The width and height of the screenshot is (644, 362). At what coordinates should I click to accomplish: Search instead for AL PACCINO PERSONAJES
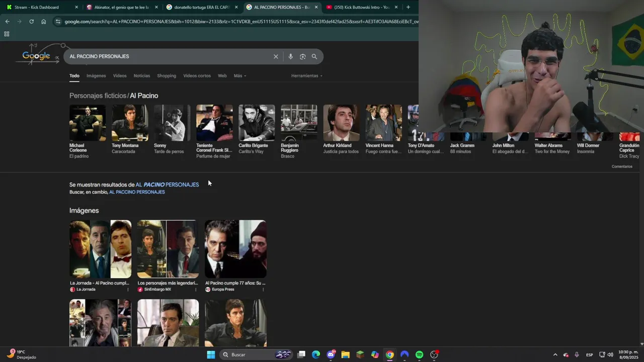click(137, 192)
